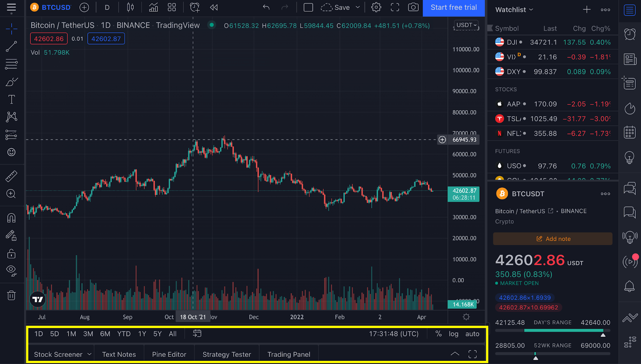
Task: Enter fullscreen mode from top toolbar
Action: click(395, 7)
